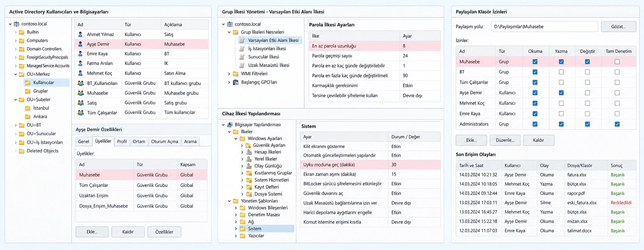Click the İş İstasyonları İlkesi scroll icon
The height and width of the screenshot is (250, 644).
242,49
